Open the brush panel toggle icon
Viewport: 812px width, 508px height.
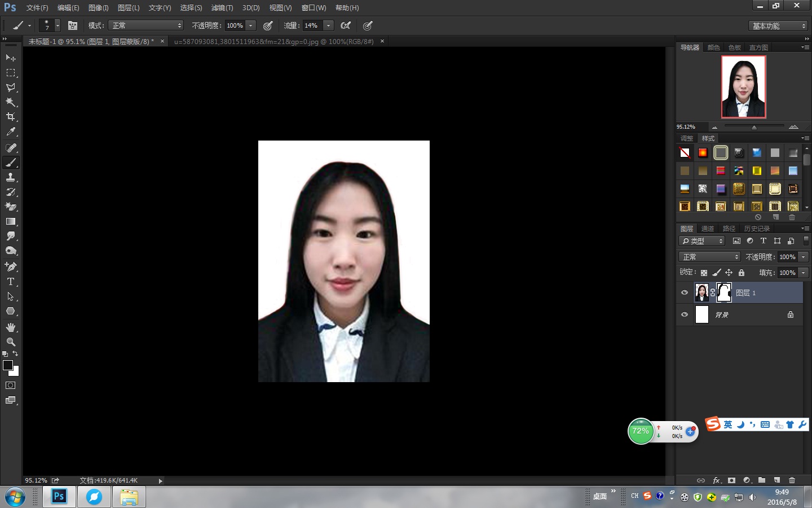[x=73, y=25]
